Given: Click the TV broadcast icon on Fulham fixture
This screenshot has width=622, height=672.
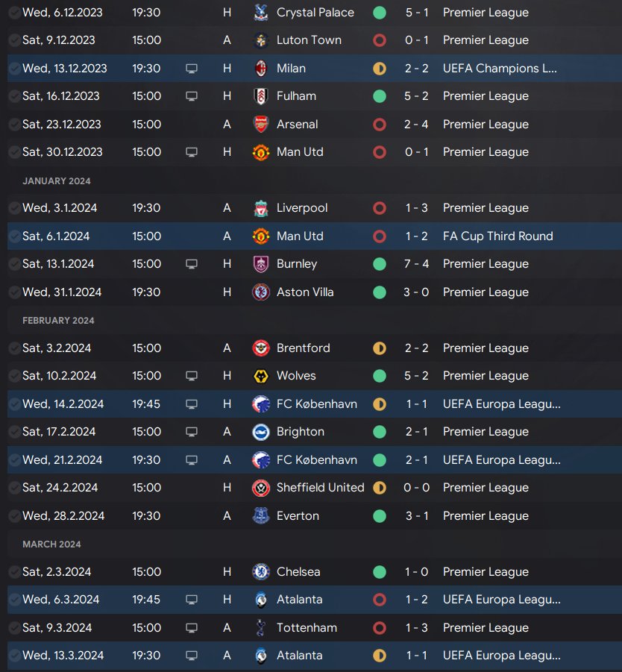Looking at the screenshot, I should coord(192,96).
